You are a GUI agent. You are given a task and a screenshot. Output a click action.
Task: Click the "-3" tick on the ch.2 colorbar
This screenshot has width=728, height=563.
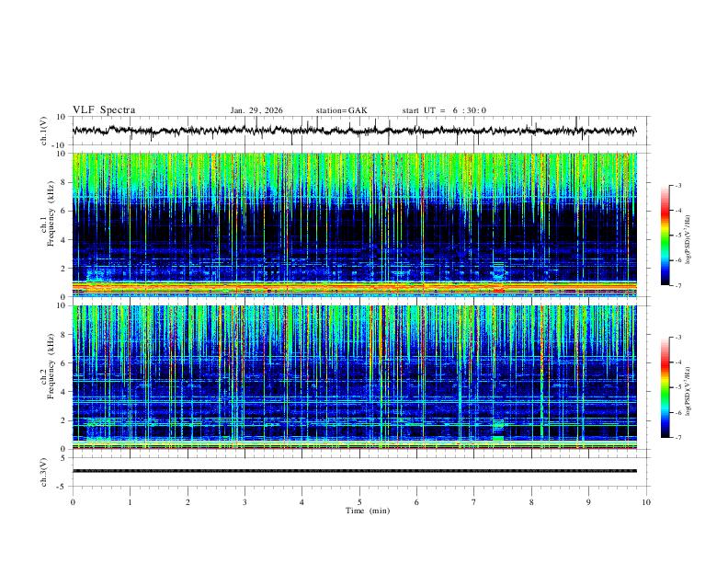point(678,338)
